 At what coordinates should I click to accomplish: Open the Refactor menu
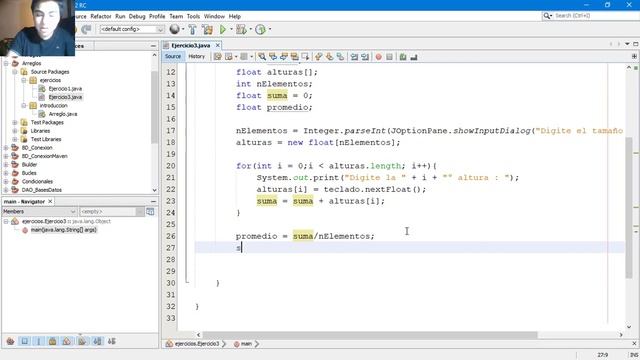pyautogui.click(x=101, y=16)
